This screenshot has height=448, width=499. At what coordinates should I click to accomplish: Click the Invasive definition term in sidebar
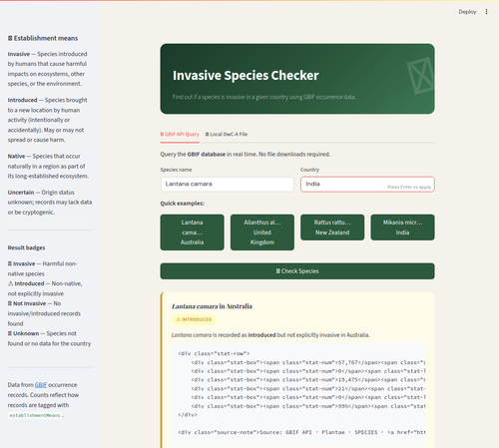click(x=19, y=54)
